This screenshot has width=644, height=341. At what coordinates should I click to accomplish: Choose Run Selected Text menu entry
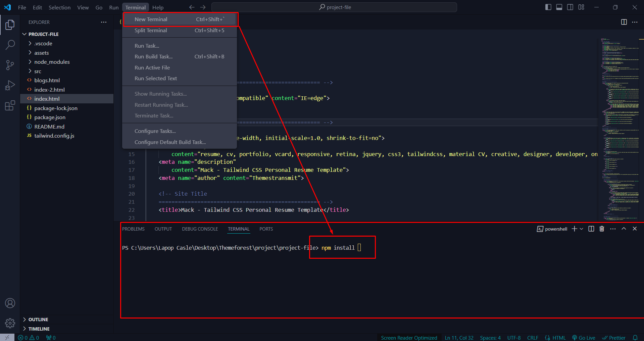[180, 78]
